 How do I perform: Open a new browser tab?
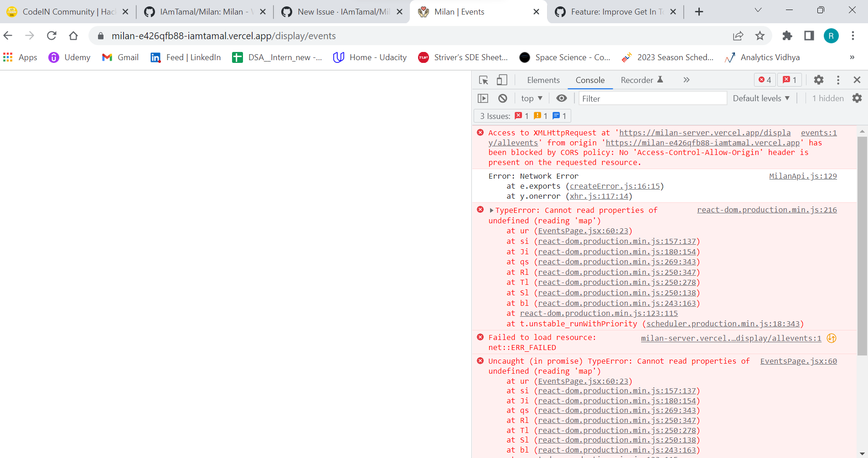coord(699,12)
